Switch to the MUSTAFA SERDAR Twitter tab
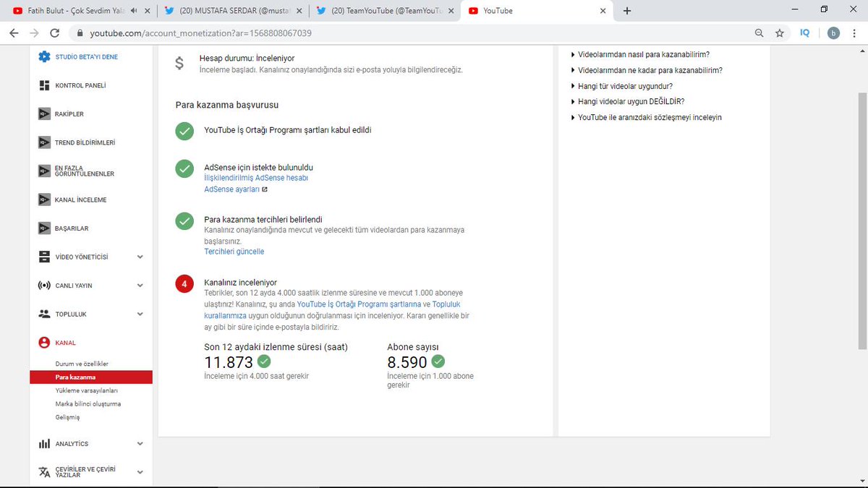The height and width of the screenshot is (488, 868). click(x=231, y=11)
